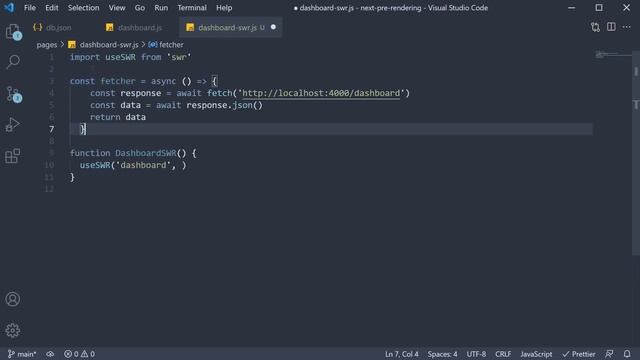Open the Search view in activity bar
The image size is (640, 360).
[13, 62]
